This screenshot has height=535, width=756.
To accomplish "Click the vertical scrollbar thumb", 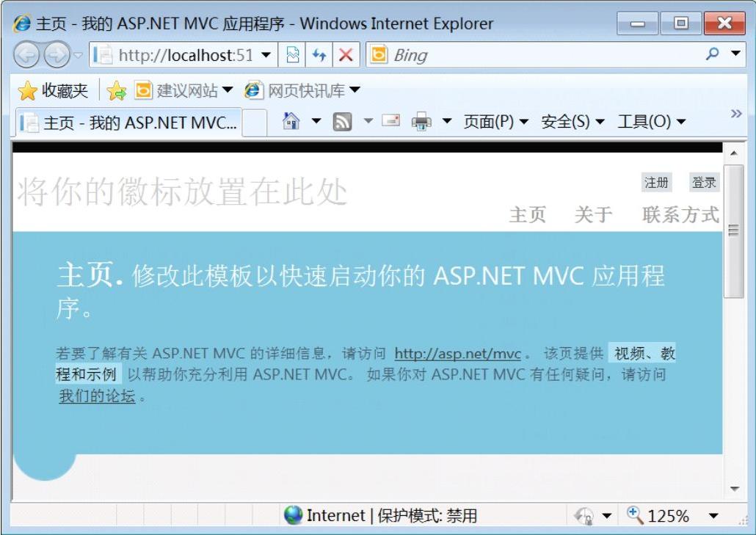I will 734,231.
